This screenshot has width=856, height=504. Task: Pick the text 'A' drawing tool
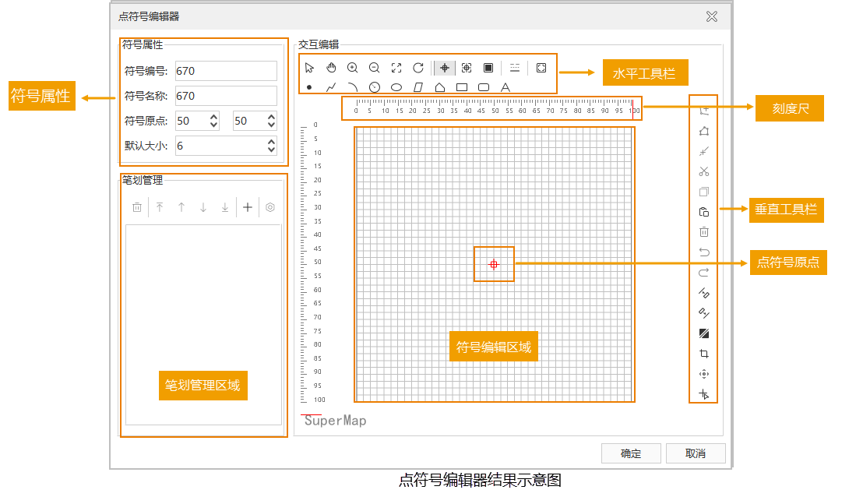505,87
